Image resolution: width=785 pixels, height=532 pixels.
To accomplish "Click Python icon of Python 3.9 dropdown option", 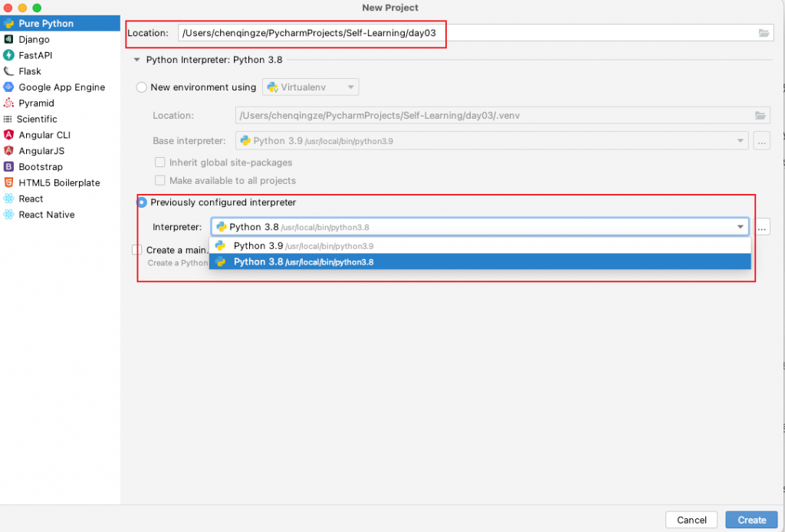I will pos(220,246).
